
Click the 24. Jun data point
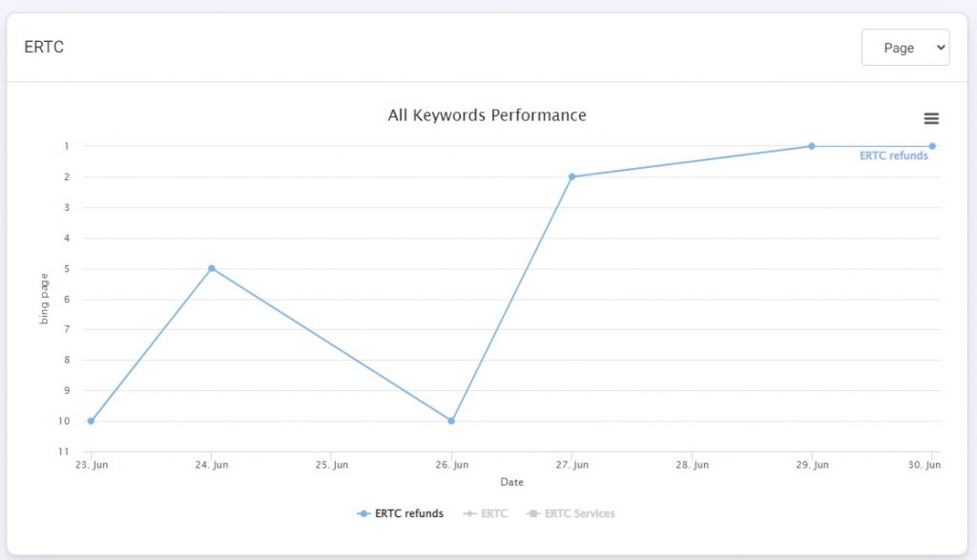(212, 268)
